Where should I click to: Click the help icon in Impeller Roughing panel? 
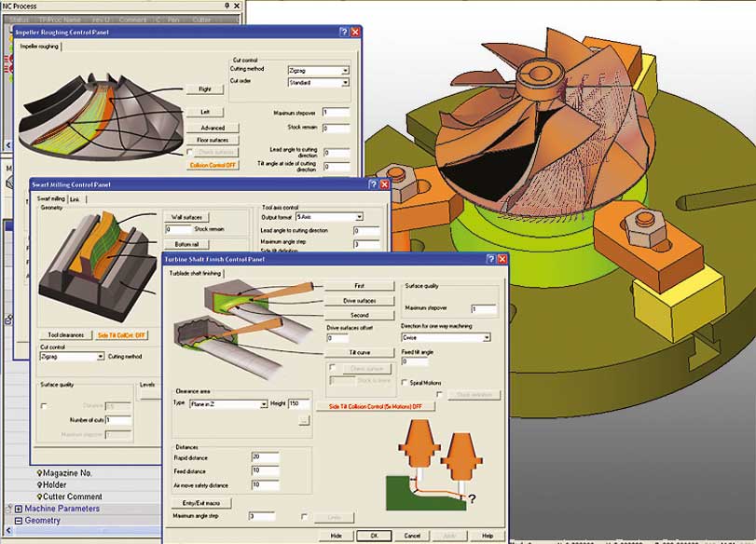pos(342,31)
